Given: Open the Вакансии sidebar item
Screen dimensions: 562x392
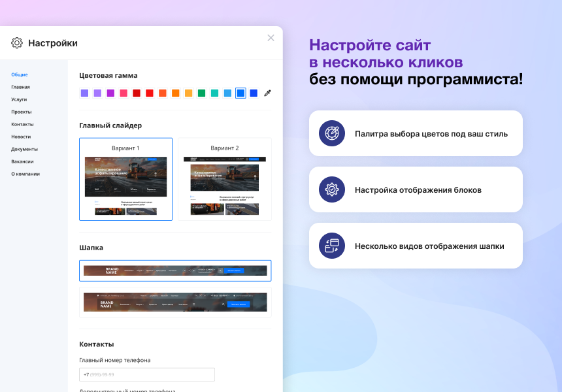Looking at the screenshot, I should [x=22, y=161].
